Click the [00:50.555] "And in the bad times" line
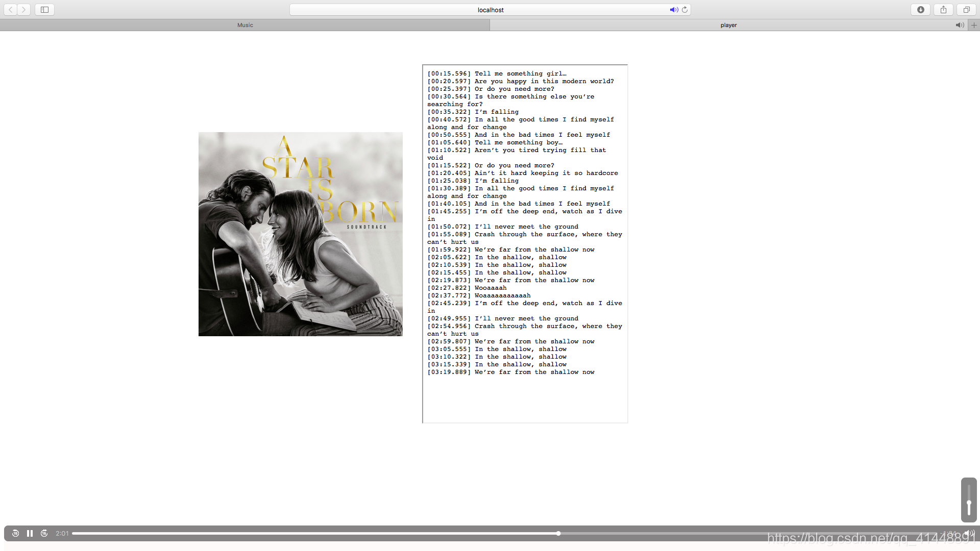Screen dimensions: 980x551 519,135
